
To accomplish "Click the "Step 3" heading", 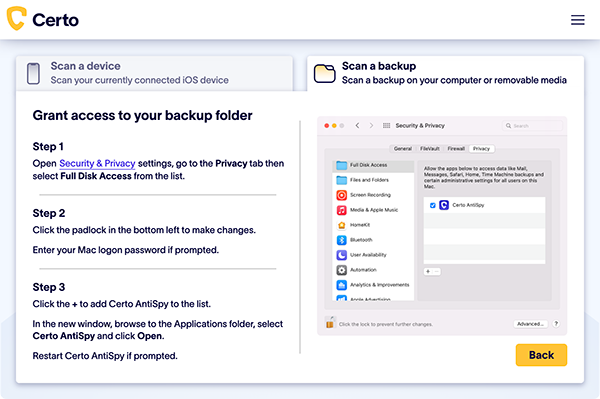I will coord(49,287).
